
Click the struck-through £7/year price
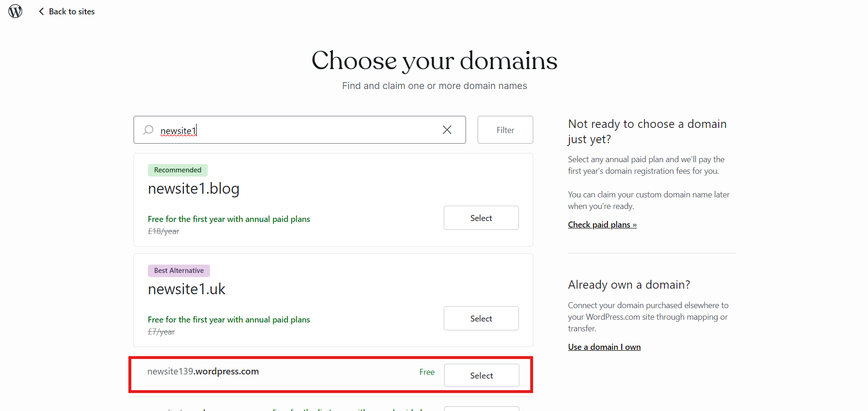pos(161,332)
